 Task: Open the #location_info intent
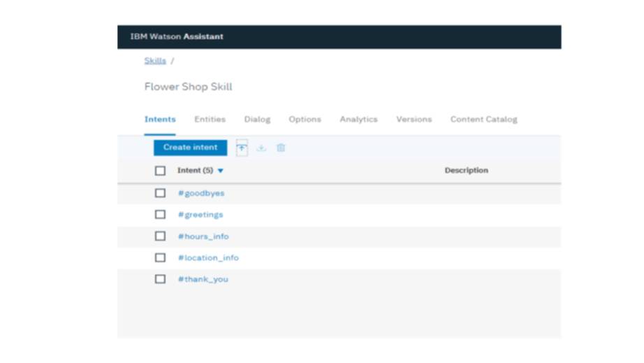[208, 258]
